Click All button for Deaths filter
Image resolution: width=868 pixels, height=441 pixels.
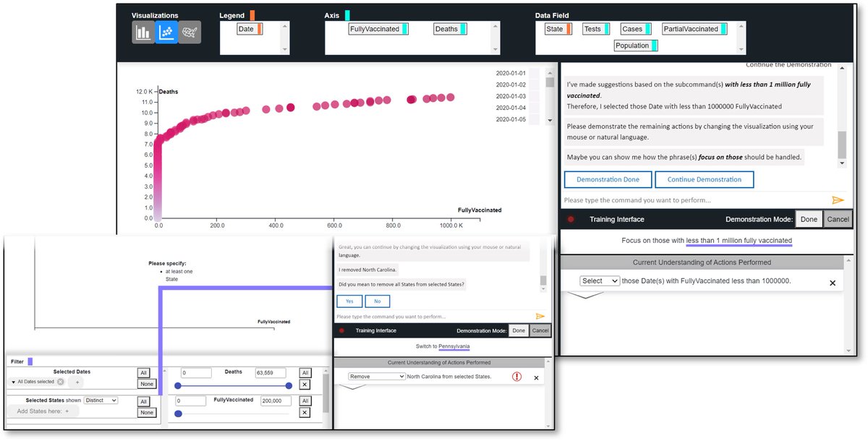pos(305,373)
